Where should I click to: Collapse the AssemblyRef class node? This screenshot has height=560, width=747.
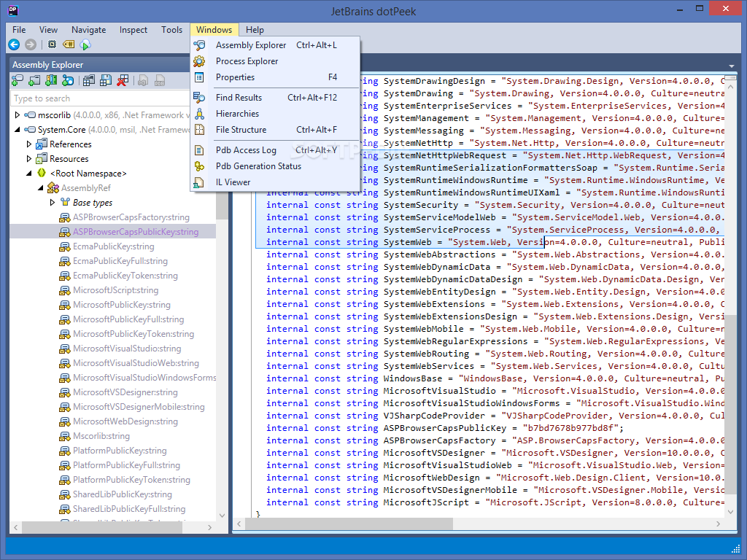[41, 188]
